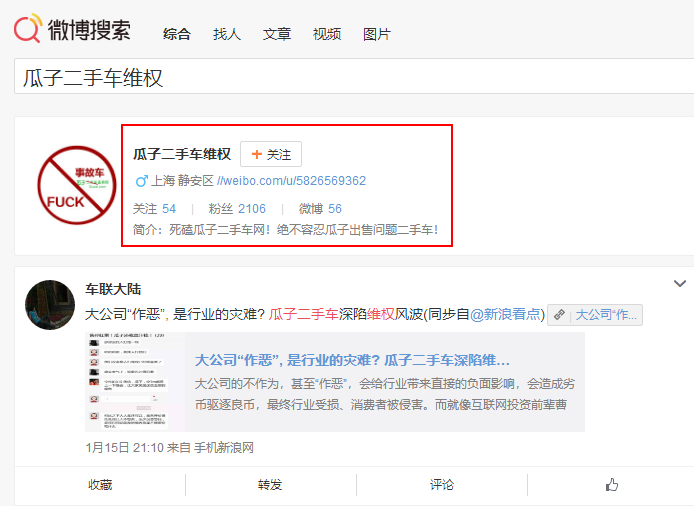Open the short link chip 大公司"作...
This screenshot has height=506, width=694.
[595, 315]
